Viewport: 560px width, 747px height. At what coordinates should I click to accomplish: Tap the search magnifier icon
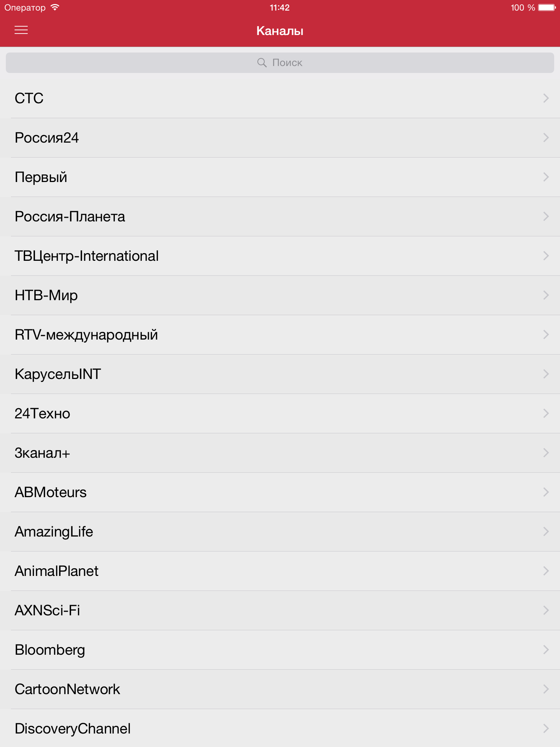tap(262, 63)
